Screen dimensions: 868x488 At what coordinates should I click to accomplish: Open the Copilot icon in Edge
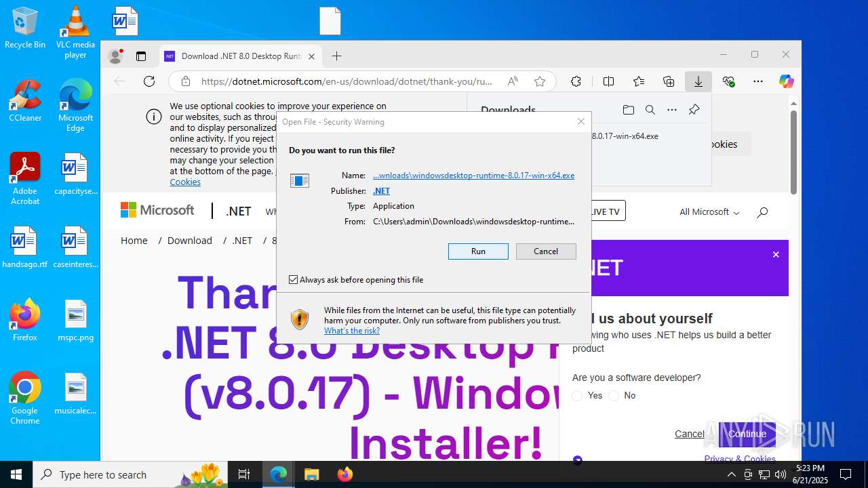pos(786,81)
